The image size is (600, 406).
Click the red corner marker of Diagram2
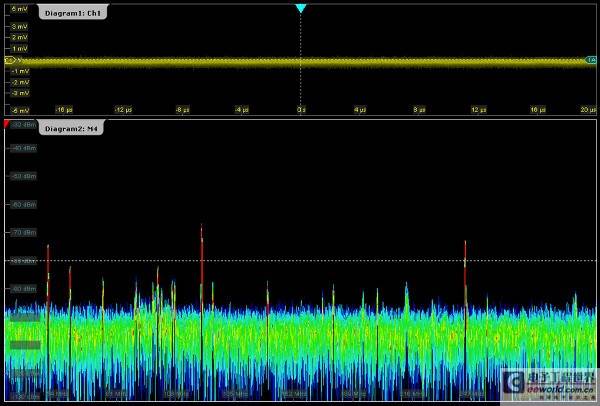point(6,123)
